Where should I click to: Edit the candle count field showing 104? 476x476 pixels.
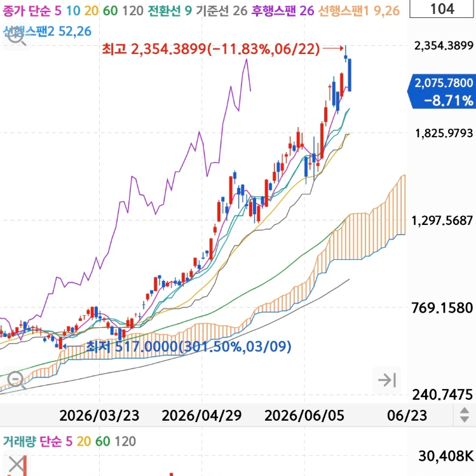(442, 9)
